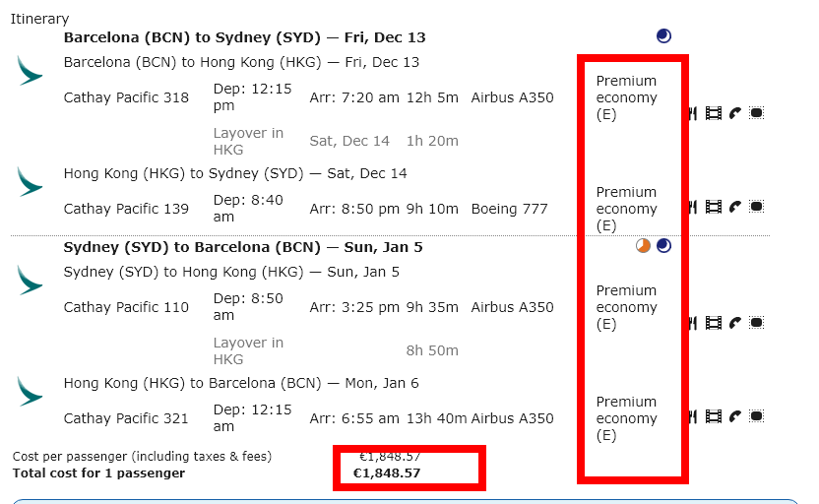
Task: Click Cathay Pacific logo beside Barcelona–Hong Kong leg
Action: click(x=31, y=71)
